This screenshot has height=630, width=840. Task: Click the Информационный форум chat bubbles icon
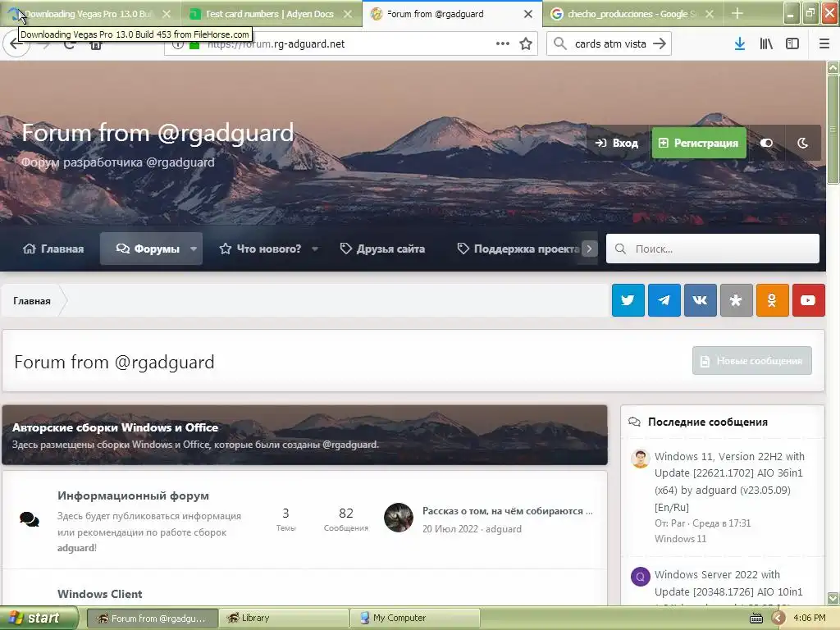point(29,519)
